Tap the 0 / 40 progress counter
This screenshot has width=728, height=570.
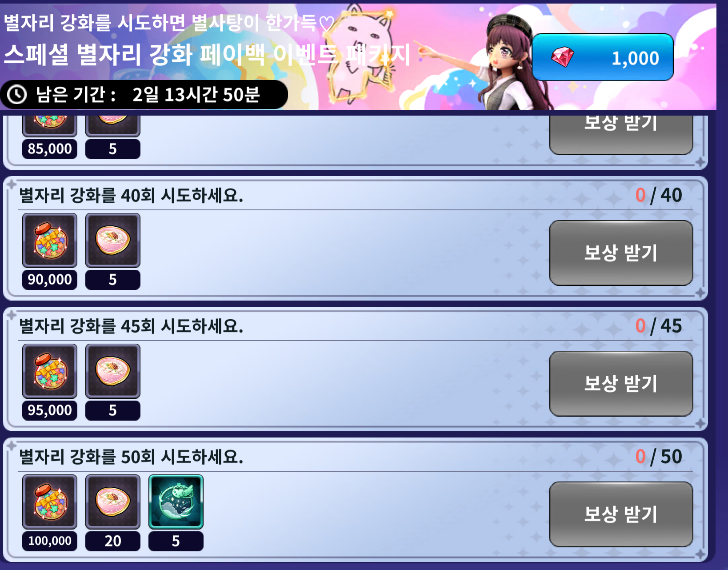(x=659, y=195)
